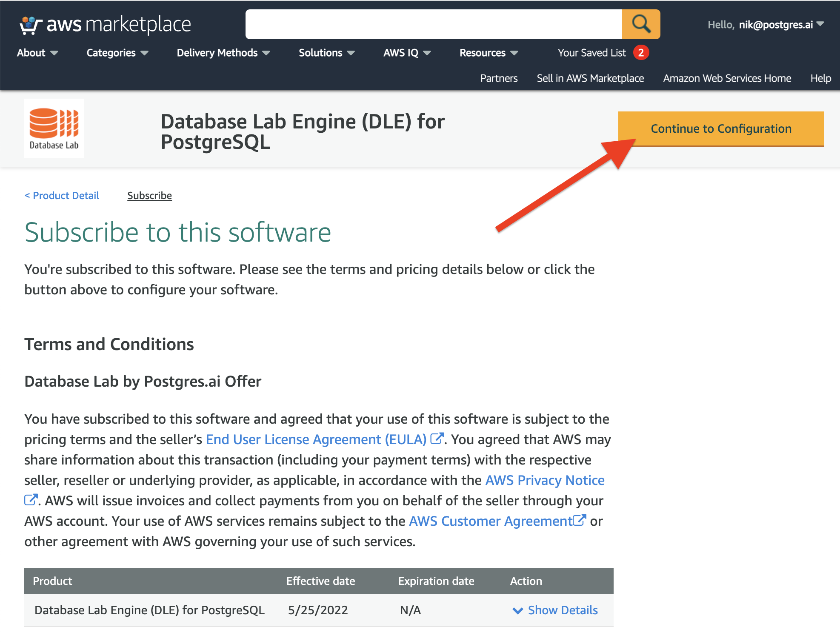The width and height of the screenshot is (840, 644).
Task: Click the AWS Privacy Notice external icon
Action: (31, 499)
